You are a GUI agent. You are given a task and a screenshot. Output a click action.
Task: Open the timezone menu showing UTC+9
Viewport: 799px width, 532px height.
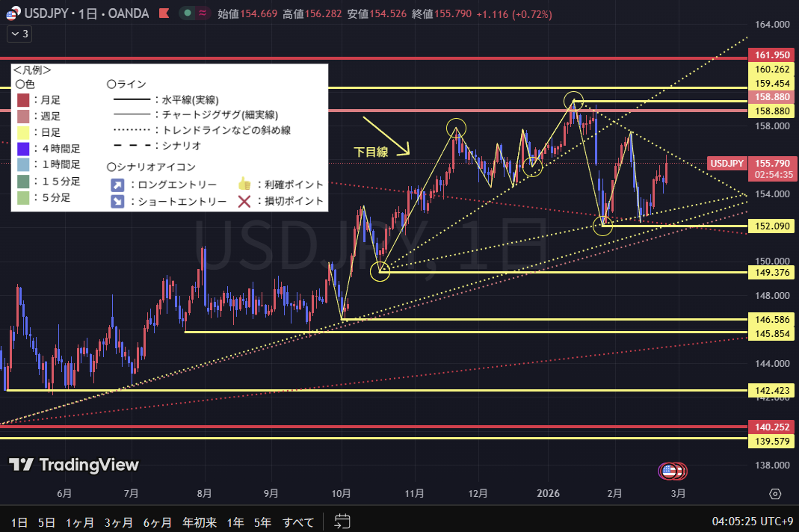click(750, 521)
